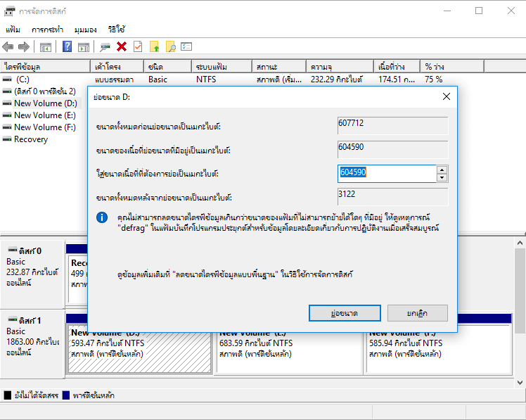Click the connect/rescan disk toolbar icon

[x=105, y=47]
